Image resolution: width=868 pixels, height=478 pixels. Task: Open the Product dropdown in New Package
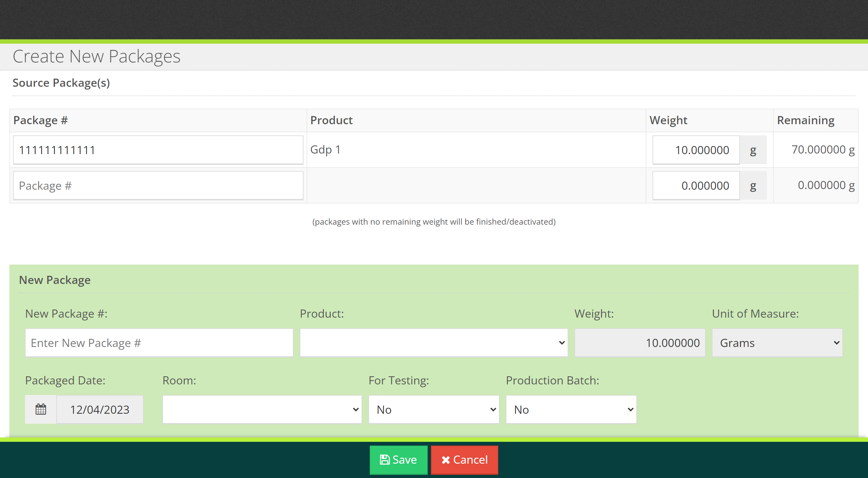tap(434, 343)
